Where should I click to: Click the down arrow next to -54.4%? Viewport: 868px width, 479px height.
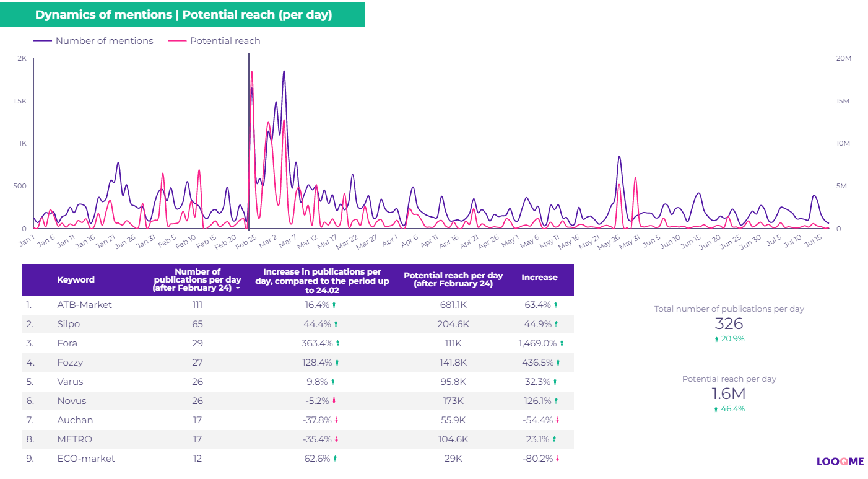557,420
